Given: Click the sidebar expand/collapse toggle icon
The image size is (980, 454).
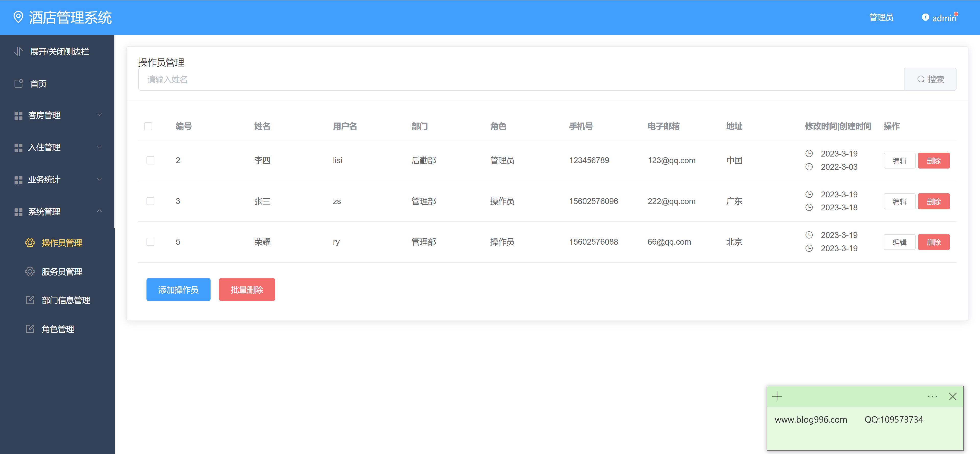Looking at the screenshot, I should pos(18,51).
